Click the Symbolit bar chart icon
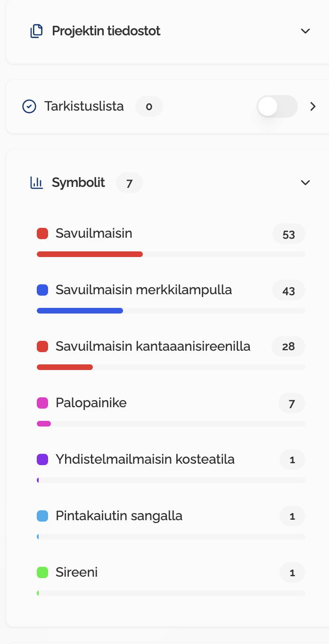The image size is (329, 644). (37, 183)
